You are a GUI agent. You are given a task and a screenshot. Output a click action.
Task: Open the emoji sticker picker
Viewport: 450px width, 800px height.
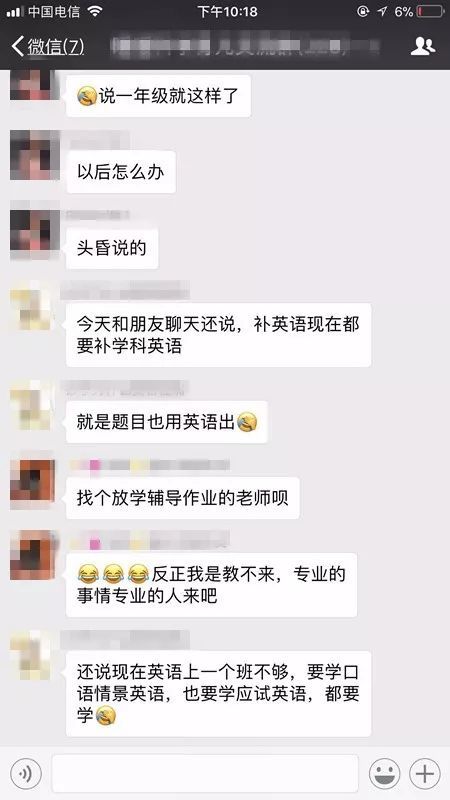point(384,773)
